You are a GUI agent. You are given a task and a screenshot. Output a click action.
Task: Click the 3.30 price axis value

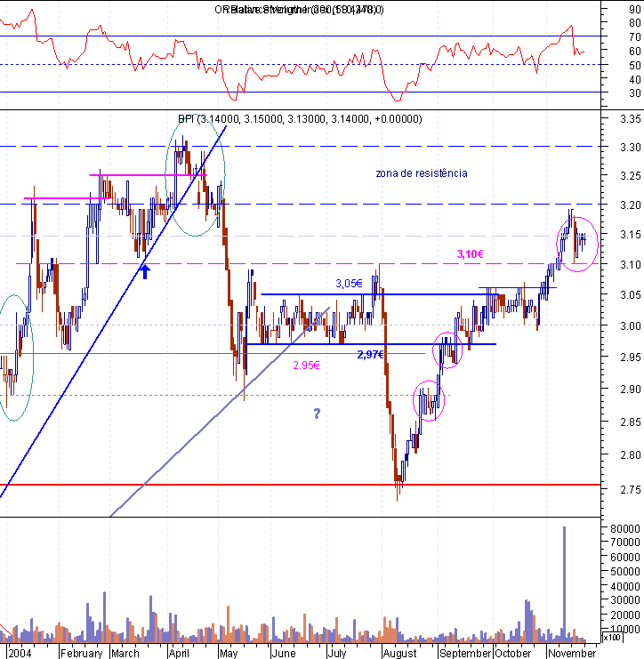click(631, 148)
